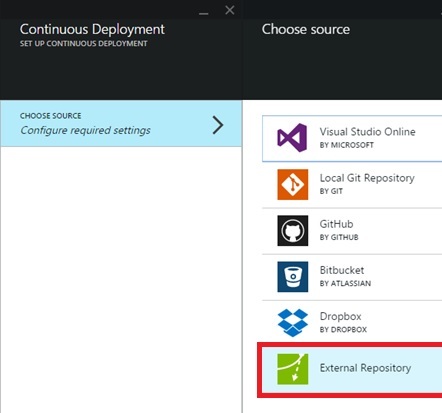Click the green External Repository icon
Viewport: 442px width, 413px height.
(293, 369)
